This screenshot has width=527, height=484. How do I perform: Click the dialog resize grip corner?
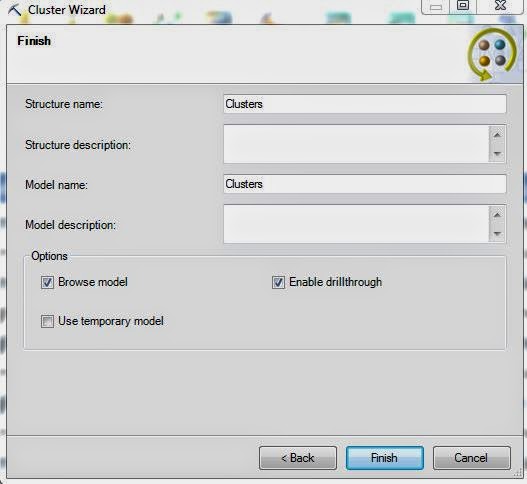coord(518,473)
